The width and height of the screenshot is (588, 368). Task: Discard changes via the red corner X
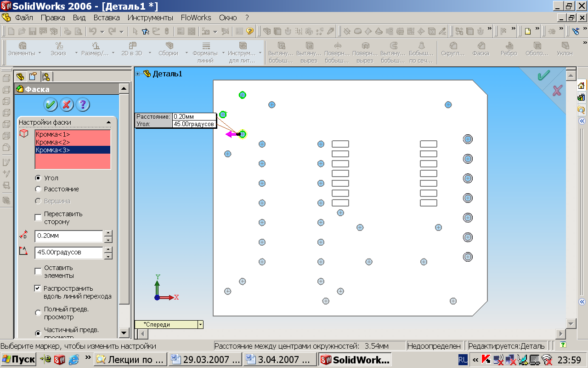pos(557,91)
